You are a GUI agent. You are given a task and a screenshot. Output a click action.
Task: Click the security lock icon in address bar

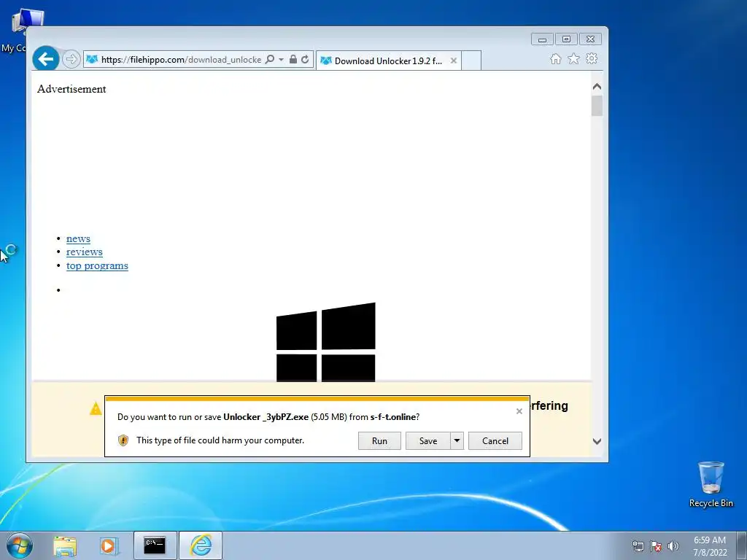point(293,60)
